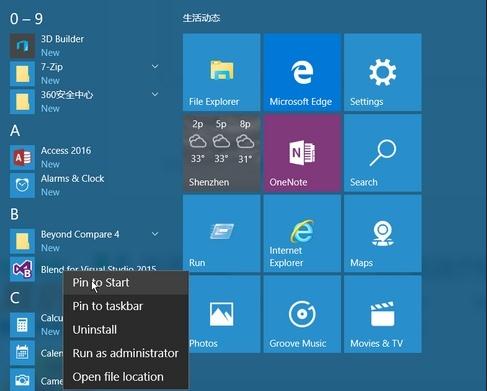Click the Calendar app icon
The width and height of the screenshot is (487, 391).
point(22,353)
